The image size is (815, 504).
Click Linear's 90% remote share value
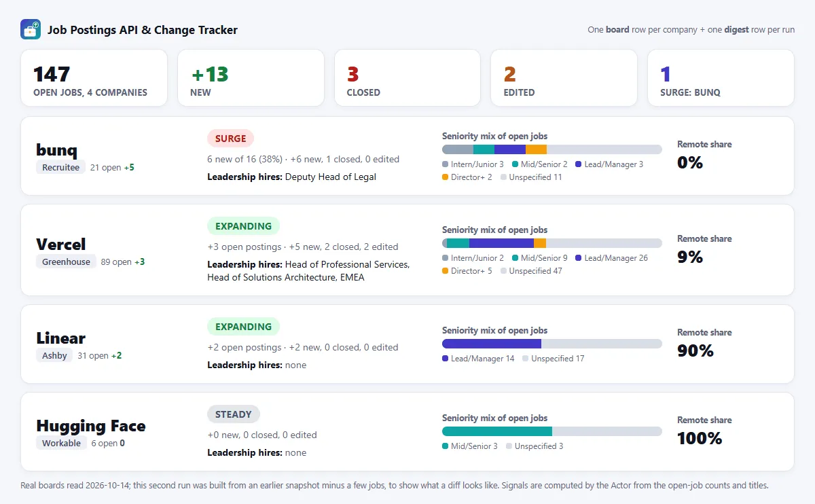point(695,350)
